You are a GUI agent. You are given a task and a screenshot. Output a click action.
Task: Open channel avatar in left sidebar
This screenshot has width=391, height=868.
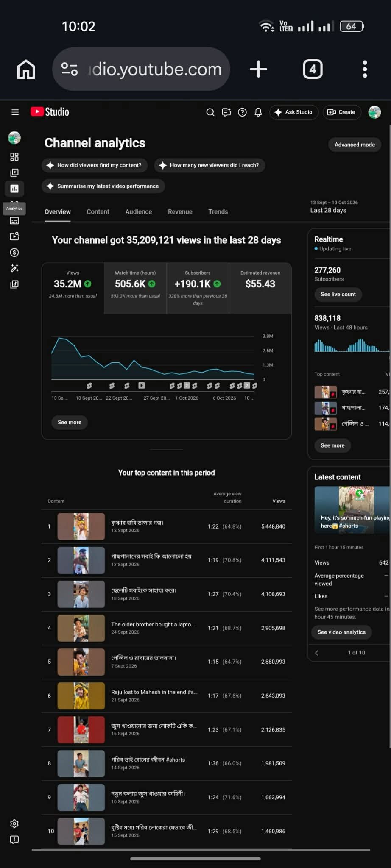click(14, 138)
